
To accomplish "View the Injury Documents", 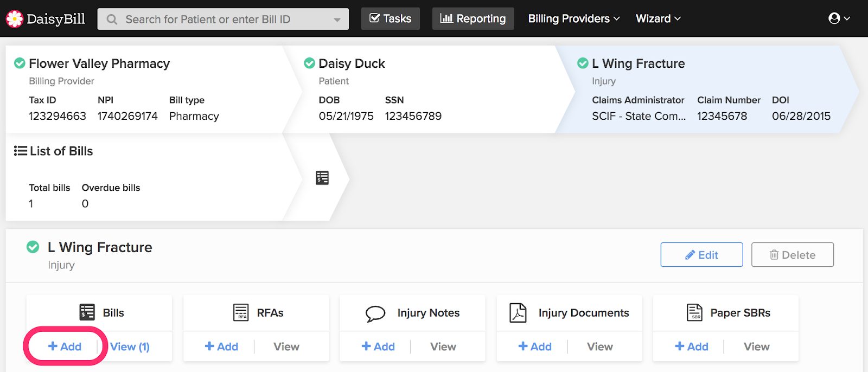I will pos(600,347).
